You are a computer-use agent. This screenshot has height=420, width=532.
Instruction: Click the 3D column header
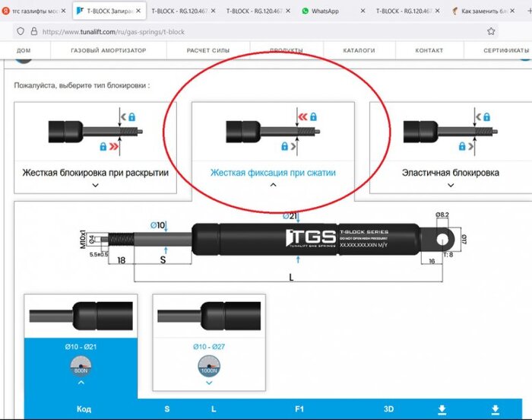pos(388,409)
